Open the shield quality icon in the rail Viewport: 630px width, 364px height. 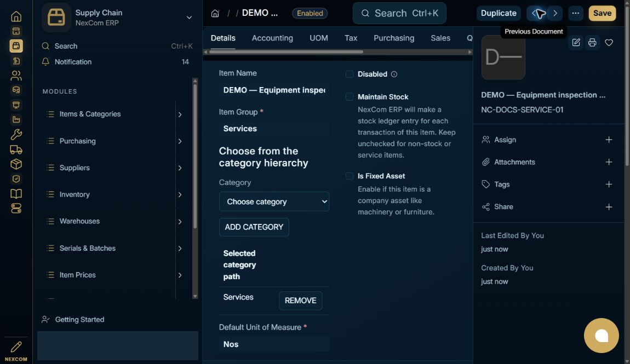click(x=16, y=179)
